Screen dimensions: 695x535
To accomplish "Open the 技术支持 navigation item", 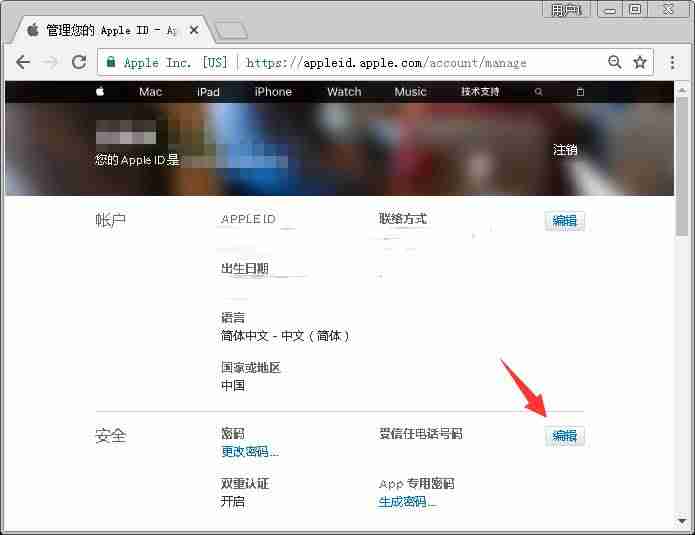I will click(480, 91).
